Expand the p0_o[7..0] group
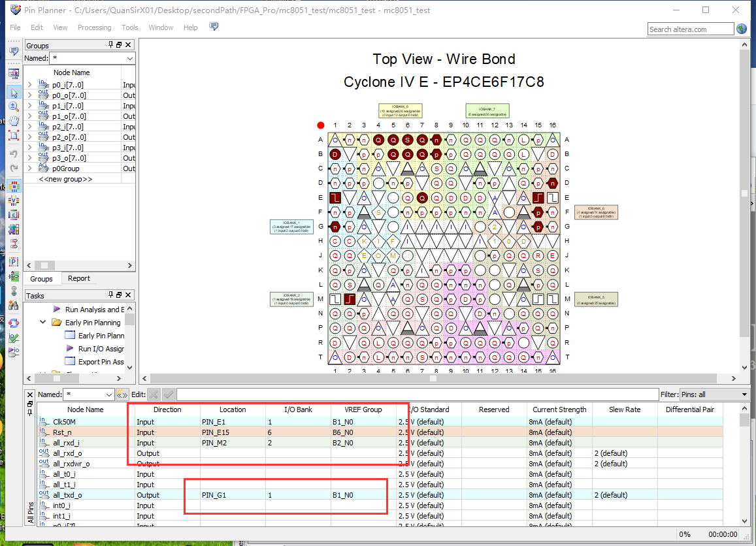 click(x=30, y=95)
